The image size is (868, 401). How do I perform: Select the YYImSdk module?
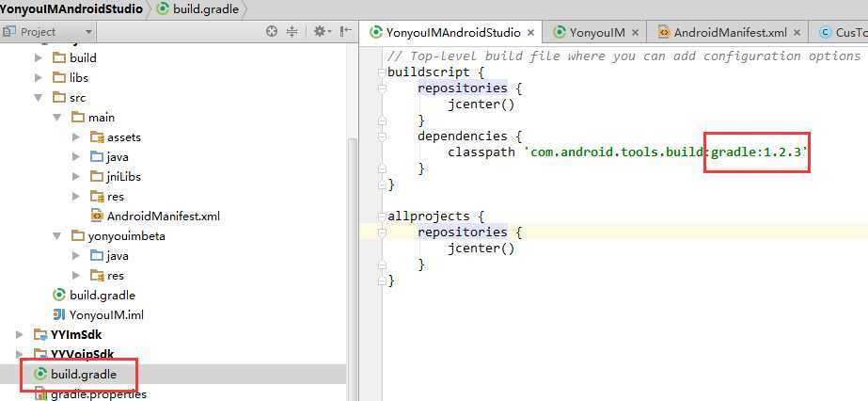point(76,334)
